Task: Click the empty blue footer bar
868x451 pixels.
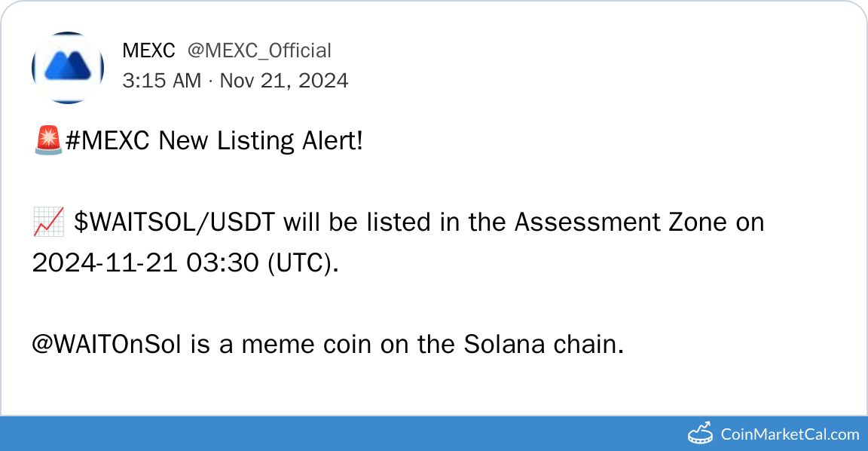Action: [339, 434]
